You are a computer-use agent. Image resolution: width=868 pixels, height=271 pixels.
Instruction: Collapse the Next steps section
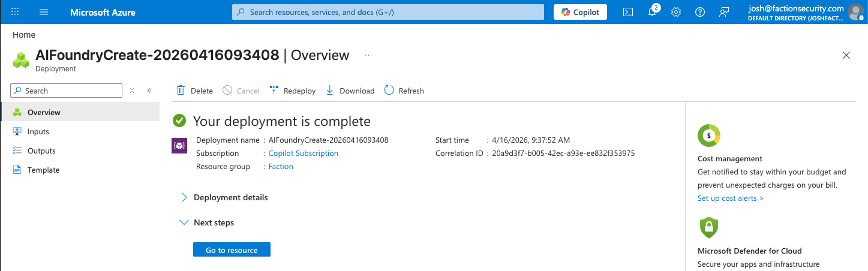click(x=184, y=222)
